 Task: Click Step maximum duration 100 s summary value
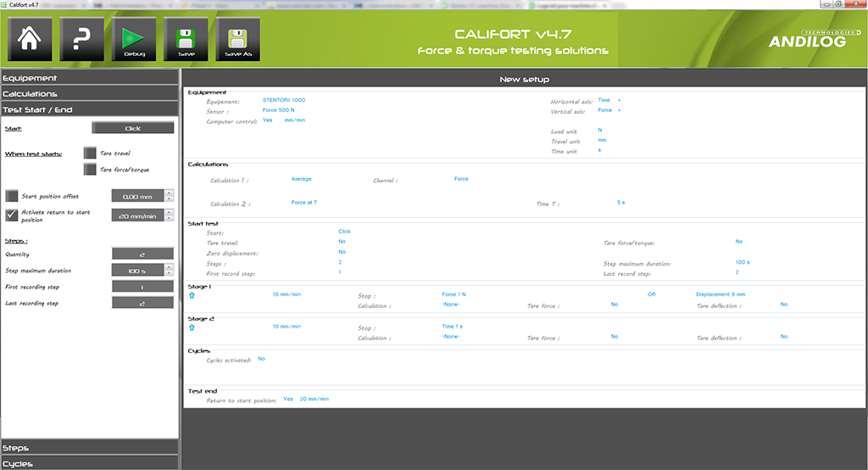[743, 262]
